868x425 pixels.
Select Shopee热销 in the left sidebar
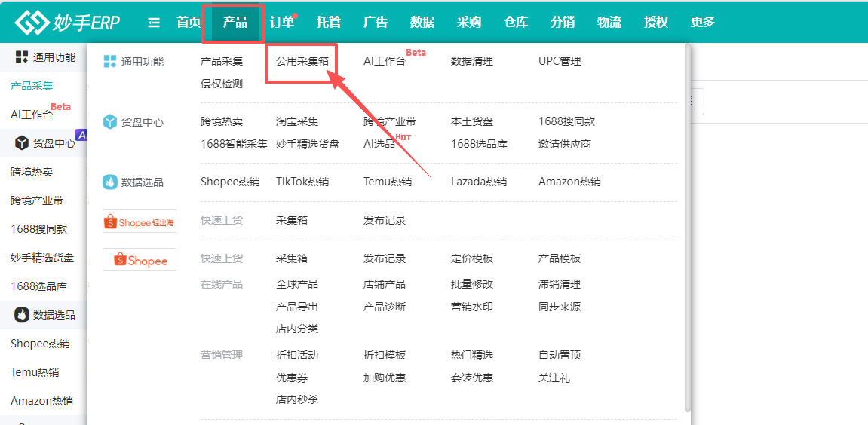(41, 344)
